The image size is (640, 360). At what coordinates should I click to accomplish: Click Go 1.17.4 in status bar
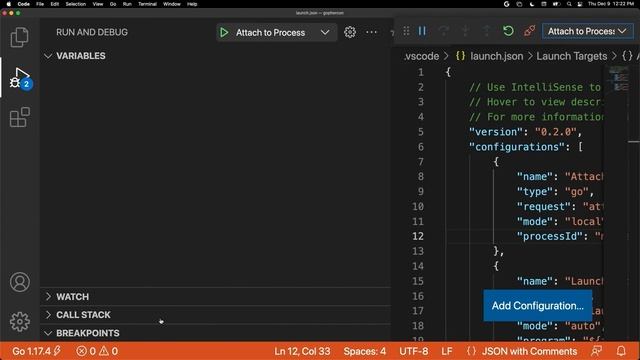36,351
